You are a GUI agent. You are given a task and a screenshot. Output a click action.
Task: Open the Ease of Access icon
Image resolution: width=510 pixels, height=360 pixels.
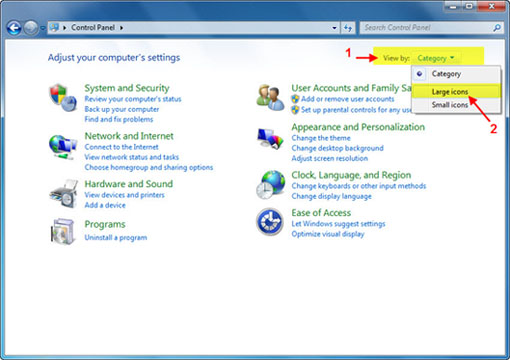pyautogui.click(x=270, y=222)
